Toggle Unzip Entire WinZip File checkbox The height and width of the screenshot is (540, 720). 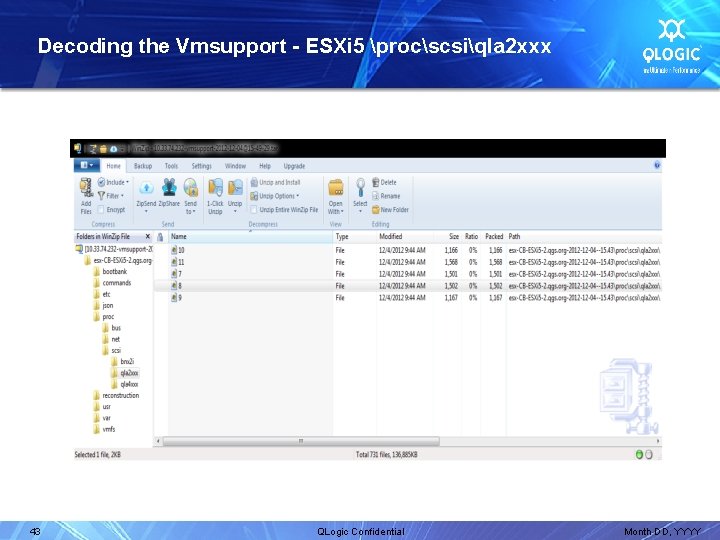point(253,210)
